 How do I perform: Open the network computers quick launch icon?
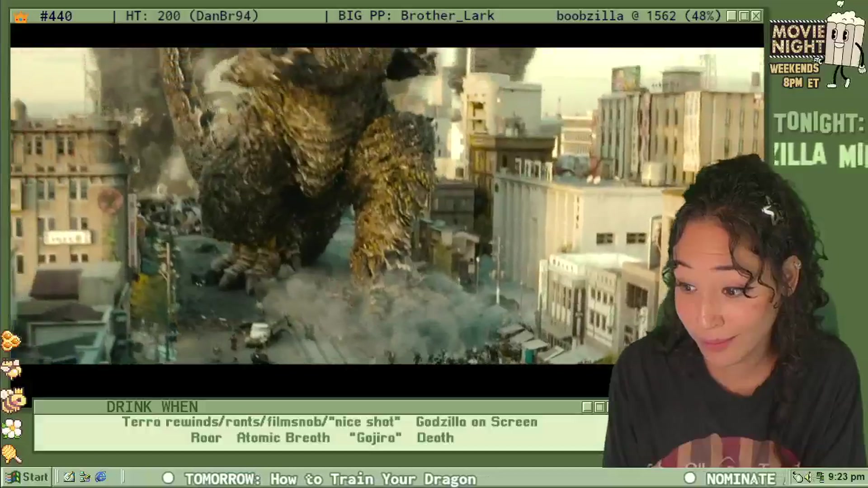pyautogui.click(x=85, y=477)
